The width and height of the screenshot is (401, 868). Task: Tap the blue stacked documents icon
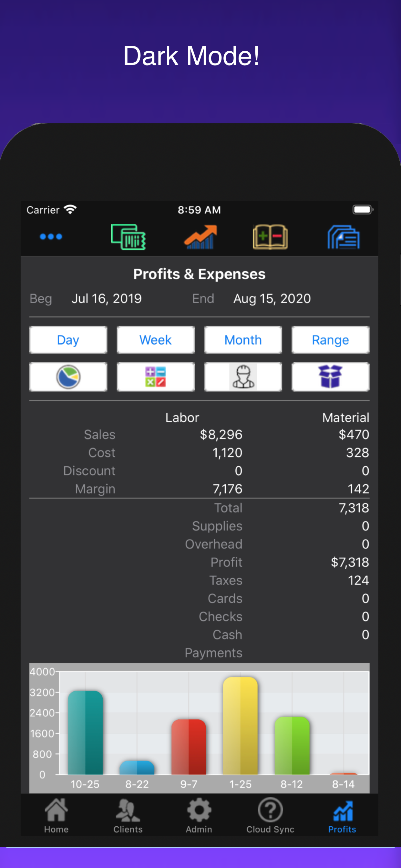[x=344, y=237]
